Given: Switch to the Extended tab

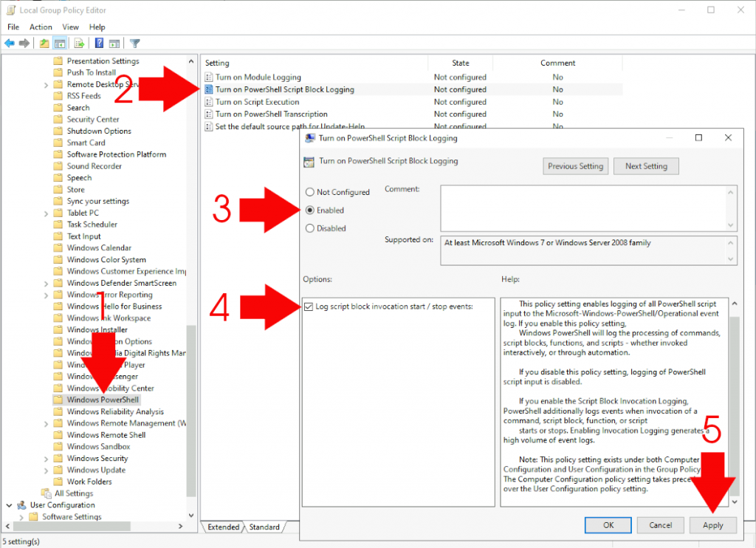Looking at the screenshot, I should coord(222,527).
